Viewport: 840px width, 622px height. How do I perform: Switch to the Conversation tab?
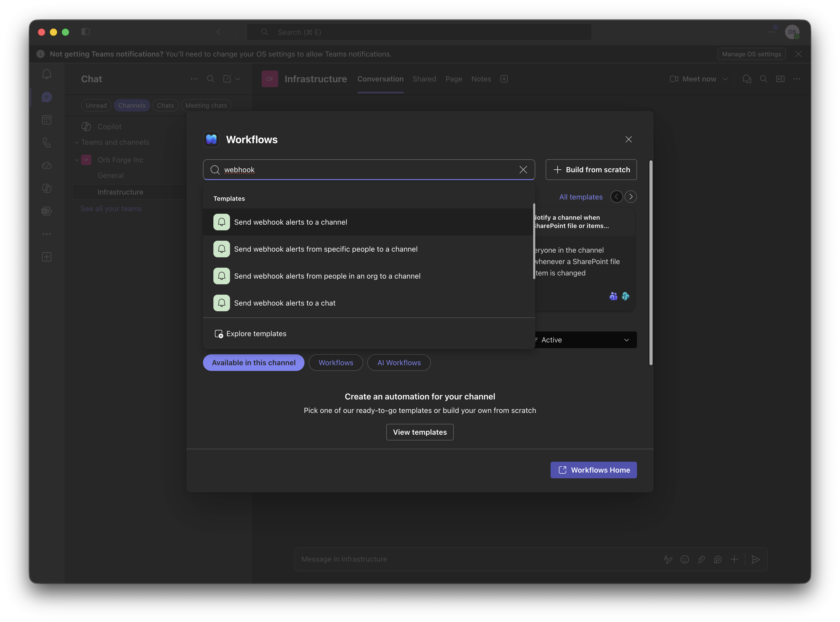(x=380, y=79)
